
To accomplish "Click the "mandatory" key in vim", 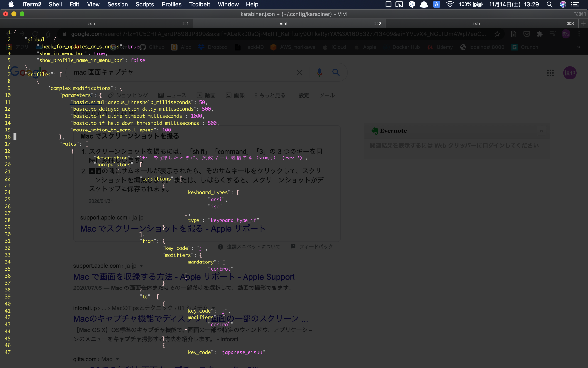I will coord(200,262).
